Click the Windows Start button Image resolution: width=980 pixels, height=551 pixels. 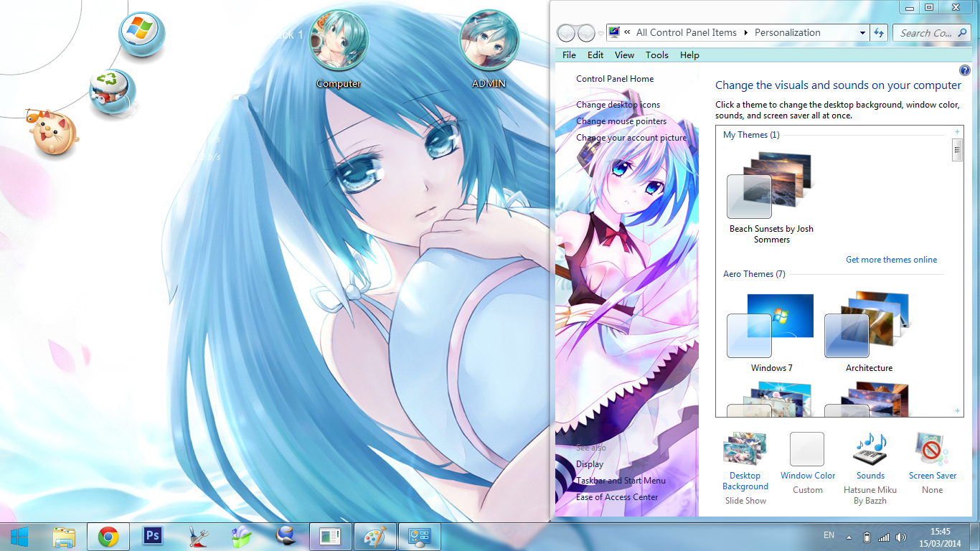(x=19, y=536)
